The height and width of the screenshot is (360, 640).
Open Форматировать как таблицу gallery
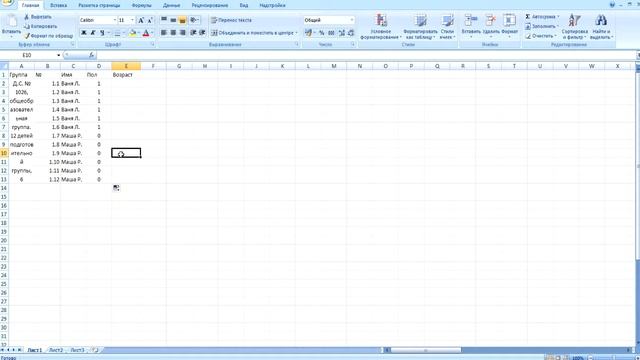point(420,27)
